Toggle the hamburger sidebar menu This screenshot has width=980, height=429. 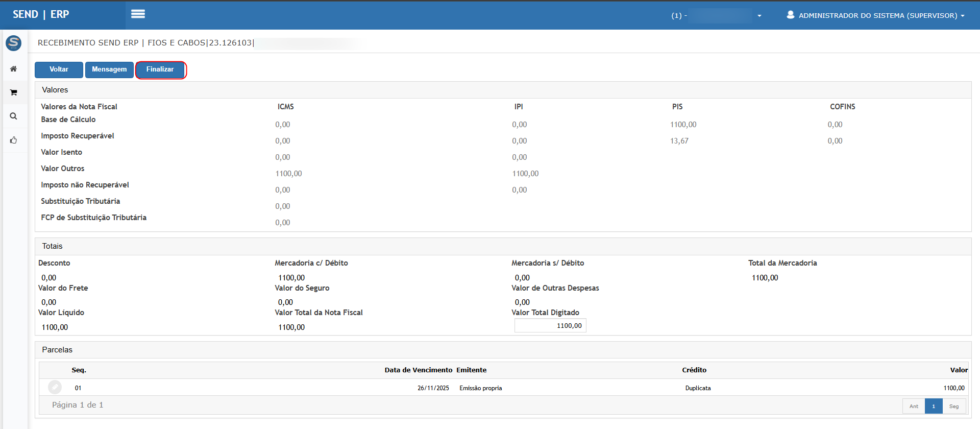138,14
